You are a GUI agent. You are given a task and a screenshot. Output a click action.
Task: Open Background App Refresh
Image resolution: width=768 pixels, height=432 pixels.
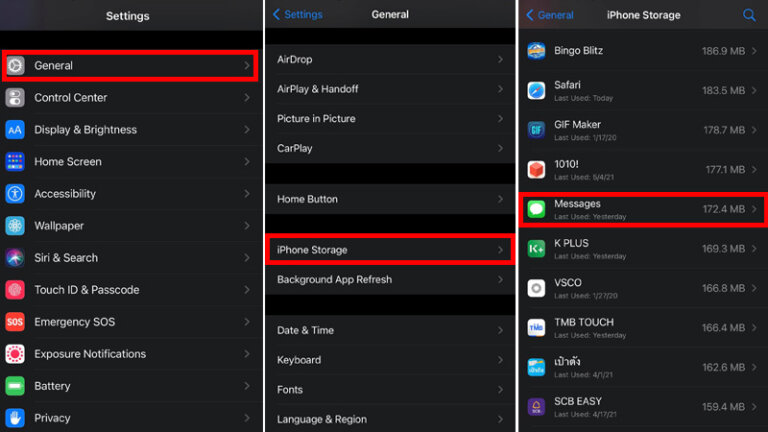click(390, 280)
